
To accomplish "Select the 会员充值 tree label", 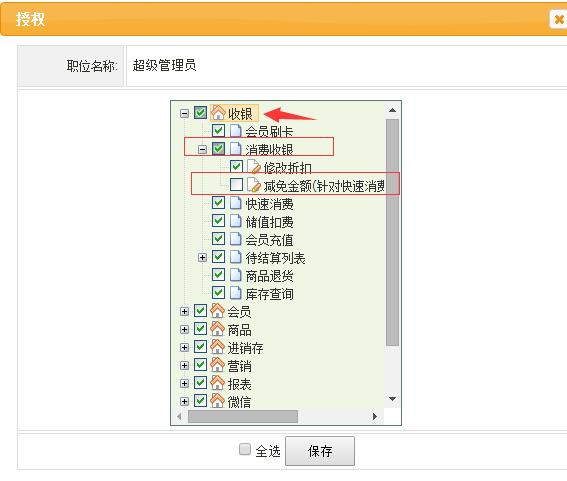I will click(x=269, y=240).
